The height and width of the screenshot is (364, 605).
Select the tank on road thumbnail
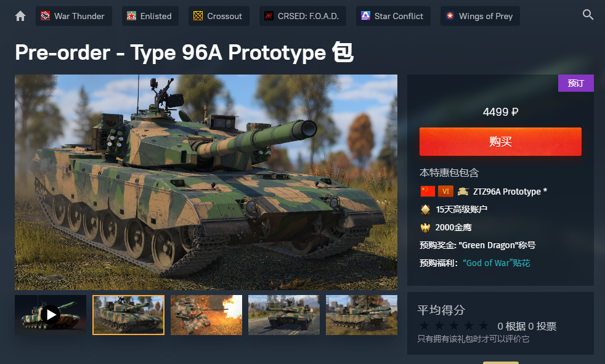(284, 315)
